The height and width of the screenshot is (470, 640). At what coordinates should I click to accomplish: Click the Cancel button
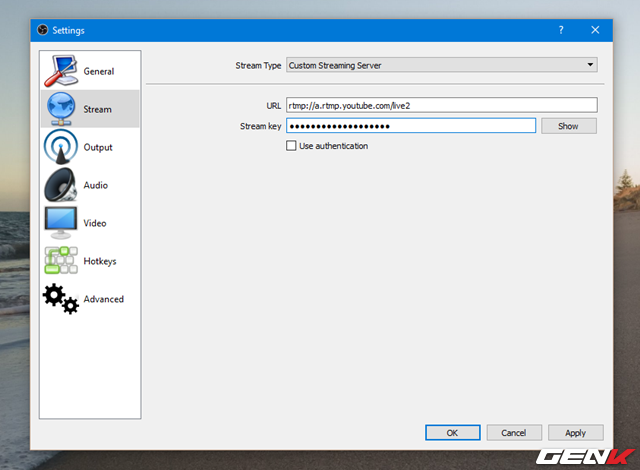[514, 433]
